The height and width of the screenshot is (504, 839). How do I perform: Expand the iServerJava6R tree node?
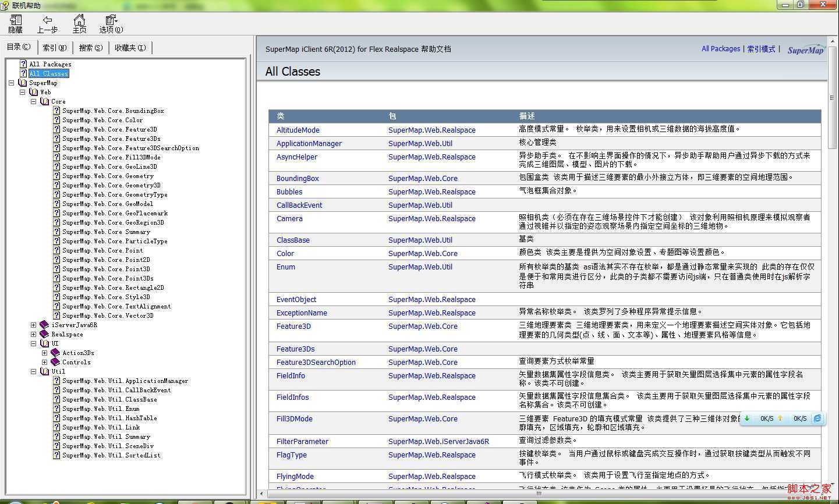pyautogui.click(x=33, y=325)
